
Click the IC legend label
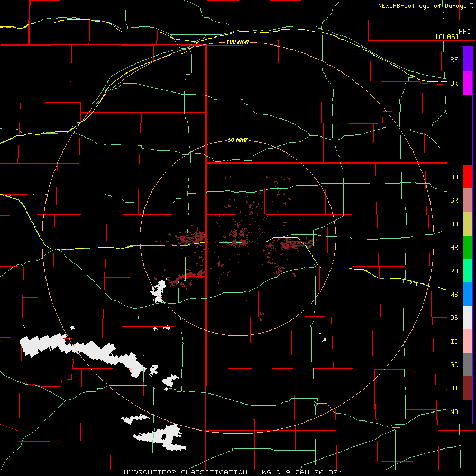(454, 341)
